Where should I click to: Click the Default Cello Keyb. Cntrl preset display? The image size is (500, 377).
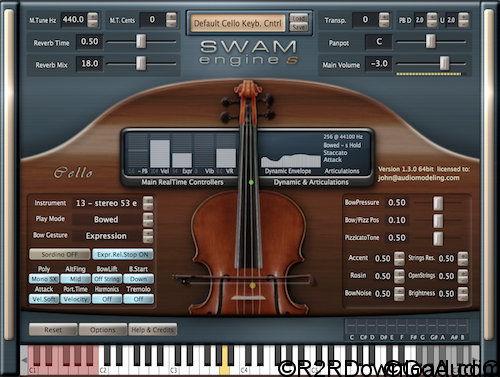tap(238, 23)
